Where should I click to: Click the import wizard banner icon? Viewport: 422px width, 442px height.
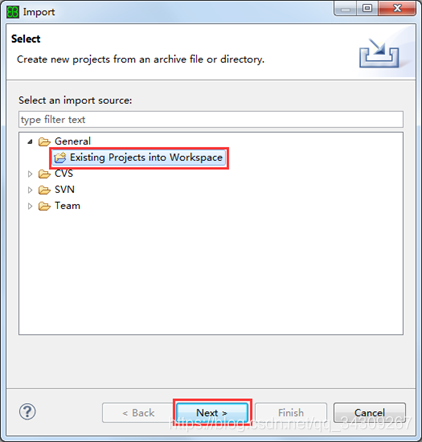(x=379, y=53)
